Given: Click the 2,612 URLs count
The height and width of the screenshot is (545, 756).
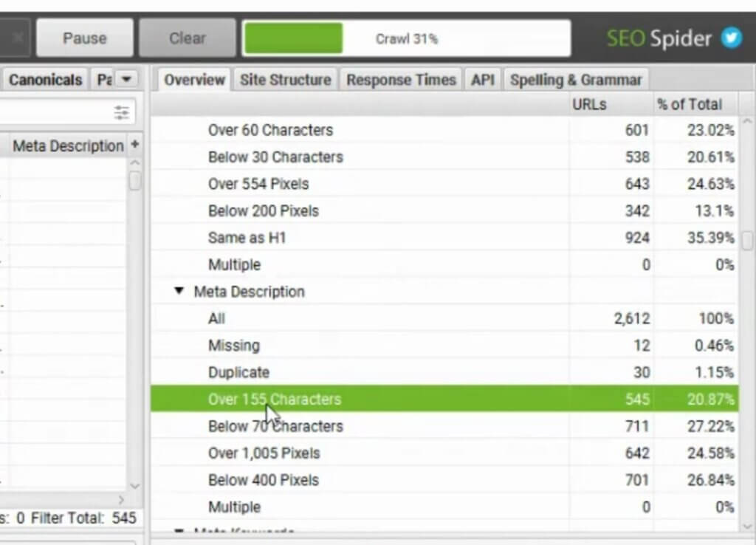Looking at the screenshot, I should [632, 318].
